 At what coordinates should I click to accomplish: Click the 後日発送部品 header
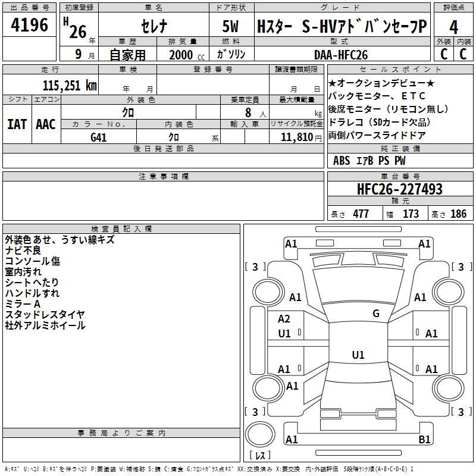pyautogui.click(x=163, y=148)
